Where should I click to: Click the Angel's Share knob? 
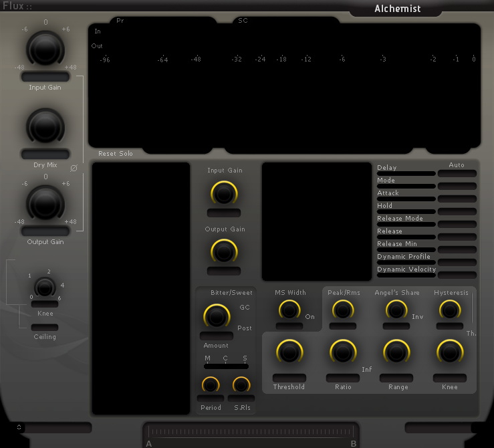click(396, 310)
